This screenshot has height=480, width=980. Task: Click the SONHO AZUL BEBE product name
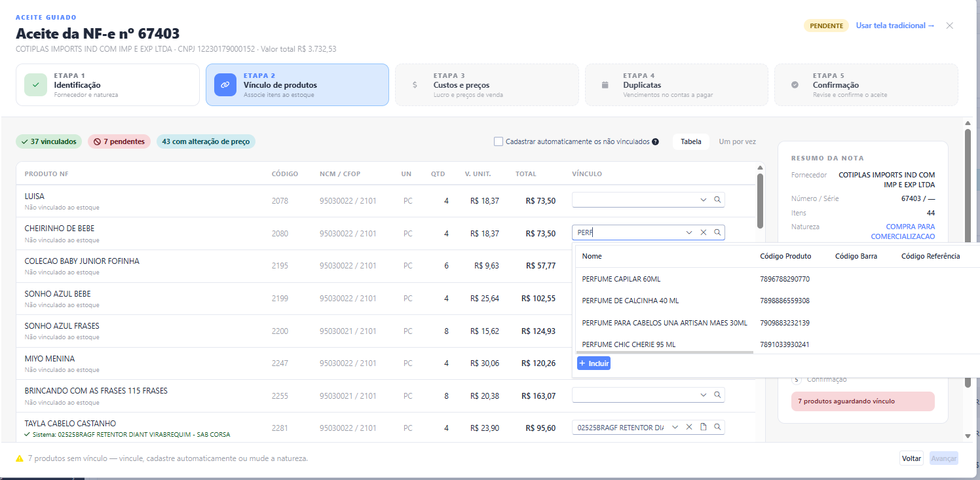coord(58,294)
